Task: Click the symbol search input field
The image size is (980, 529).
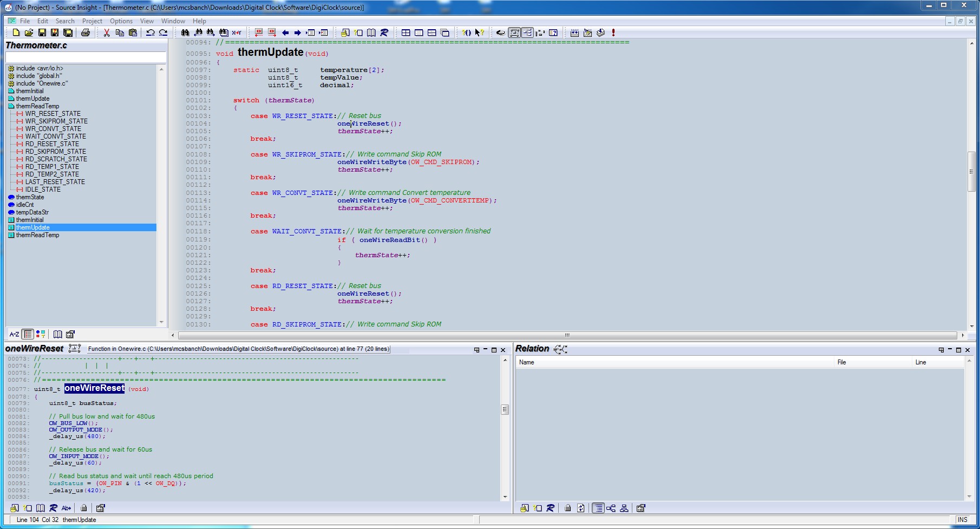Action: (86, 57)
